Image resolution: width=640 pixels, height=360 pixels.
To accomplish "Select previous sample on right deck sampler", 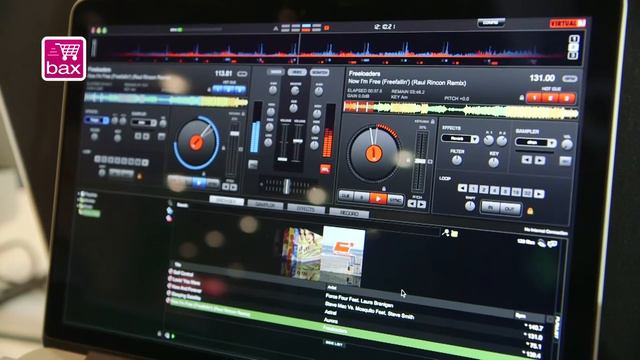I will pyautogui.click(x=527, y=159).
